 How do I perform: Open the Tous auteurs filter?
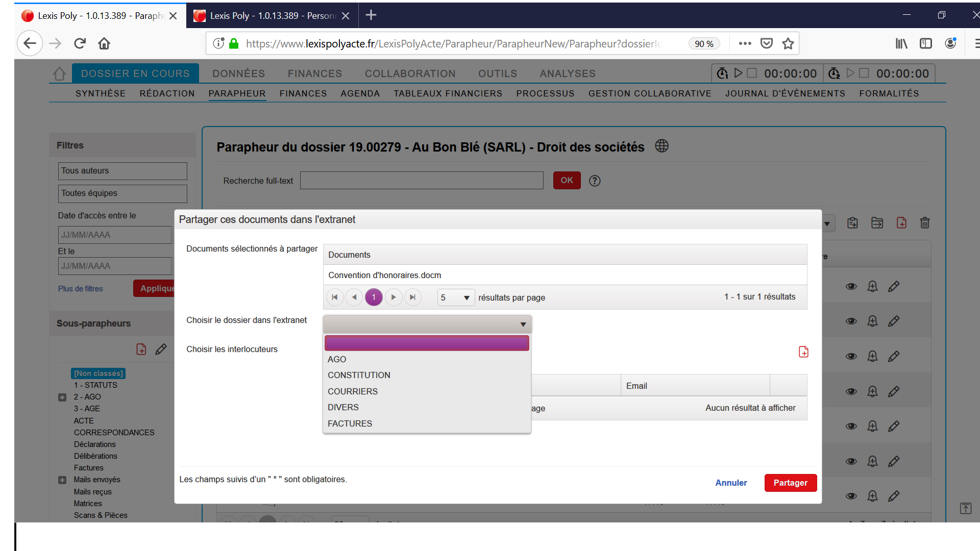point(122,171)
